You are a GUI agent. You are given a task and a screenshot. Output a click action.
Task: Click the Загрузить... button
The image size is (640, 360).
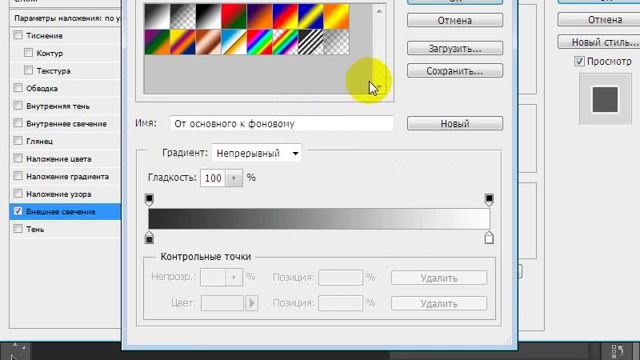455,48
